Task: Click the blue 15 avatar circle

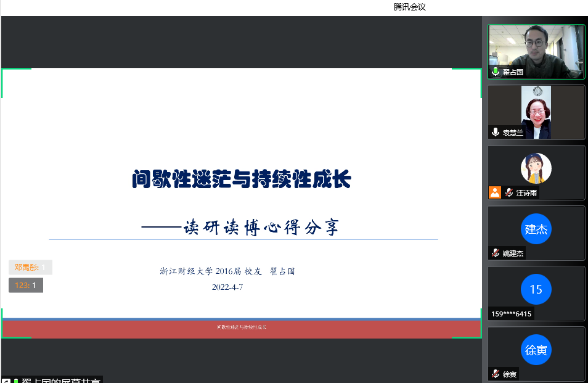Action: (x=536, y=289)
